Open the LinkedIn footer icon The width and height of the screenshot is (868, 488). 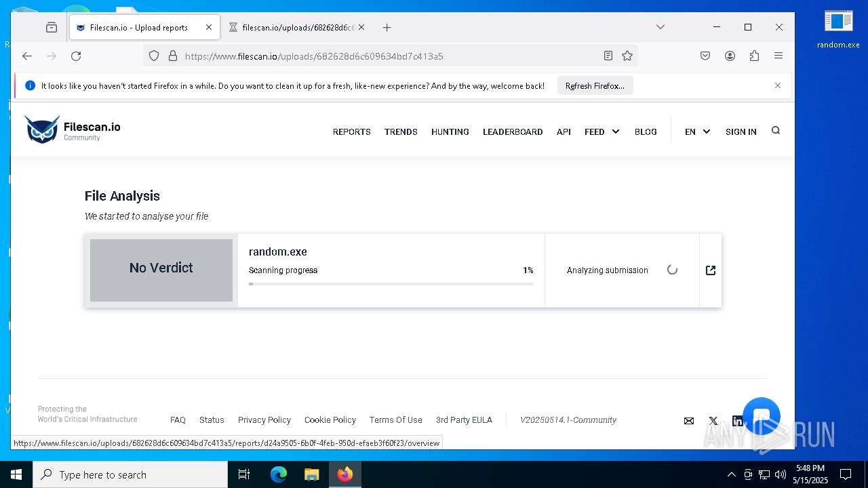(737, 421)
